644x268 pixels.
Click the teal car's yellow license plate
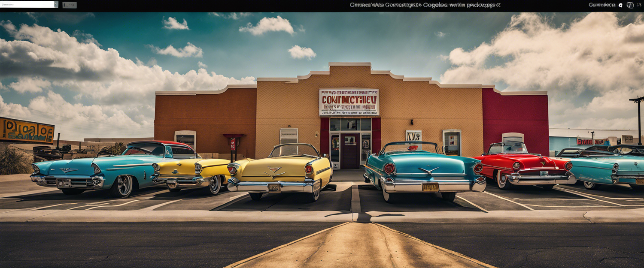(430, 187)
